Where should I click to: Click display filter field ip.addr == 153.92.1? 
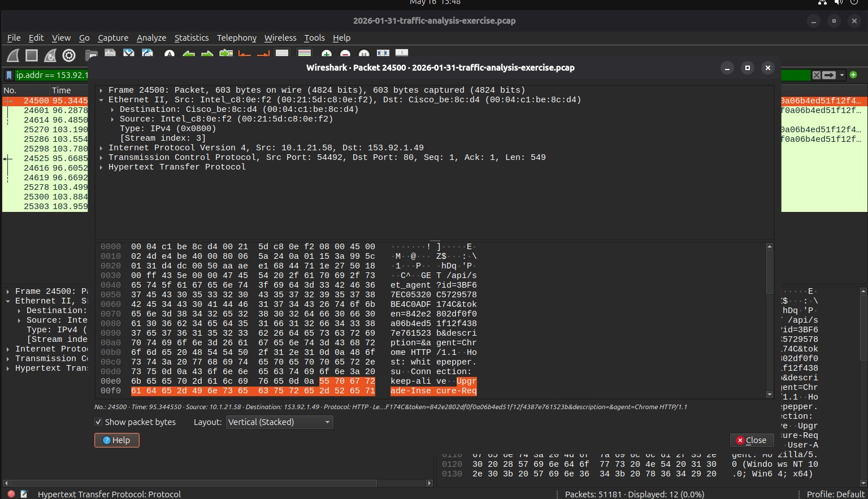coord(52,75)
